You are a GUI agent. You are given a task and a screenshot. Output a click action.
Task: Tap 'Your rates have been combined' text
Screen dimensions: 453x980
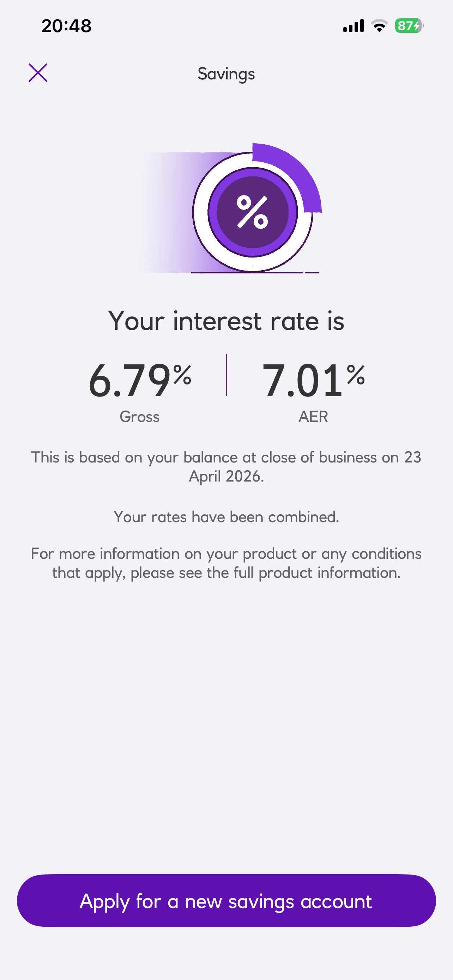point(226,517)
